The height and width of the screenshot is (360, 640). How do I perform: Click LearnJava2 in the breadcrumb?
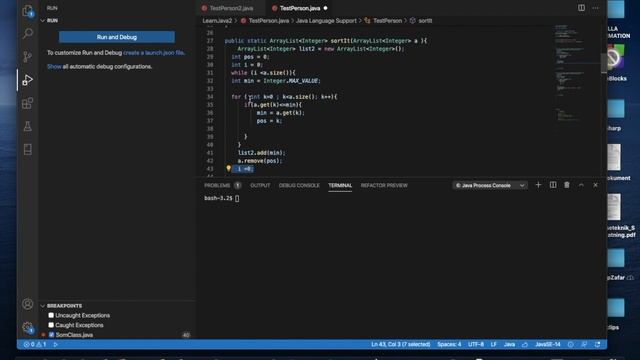point(217,20)
